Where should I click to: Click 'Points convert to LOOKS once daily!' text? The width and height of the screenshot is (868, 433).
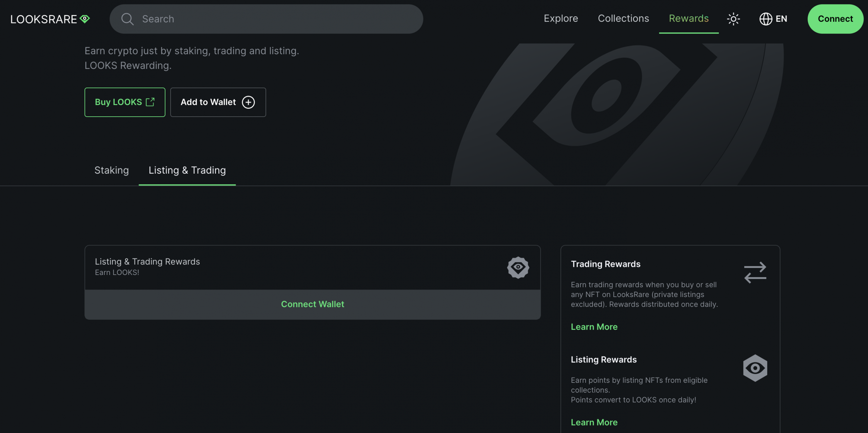[633, 400]
